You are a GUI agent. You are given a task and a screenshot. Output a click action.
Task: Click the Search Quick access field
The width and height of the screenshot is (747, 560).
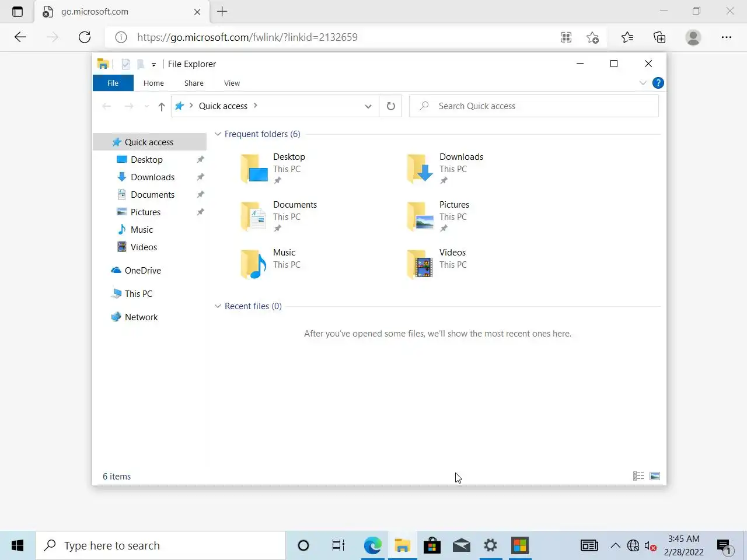pos(534,106)
